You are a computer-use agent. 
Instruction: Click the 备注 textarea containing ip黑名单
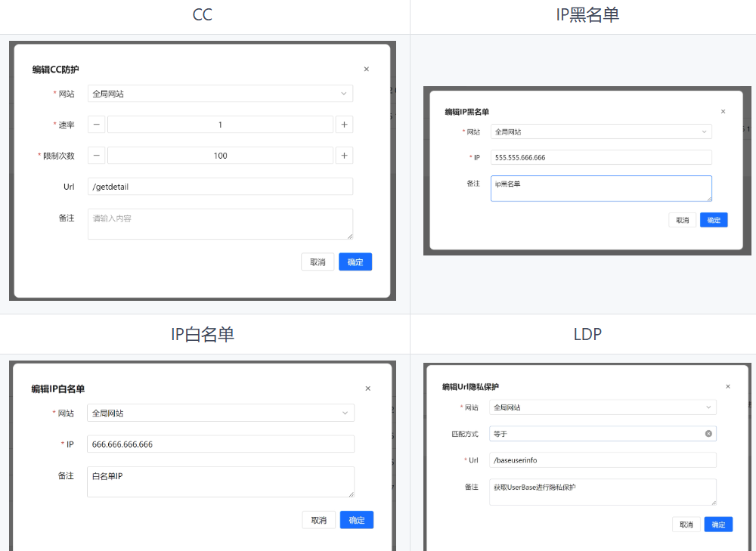[601, 188]
